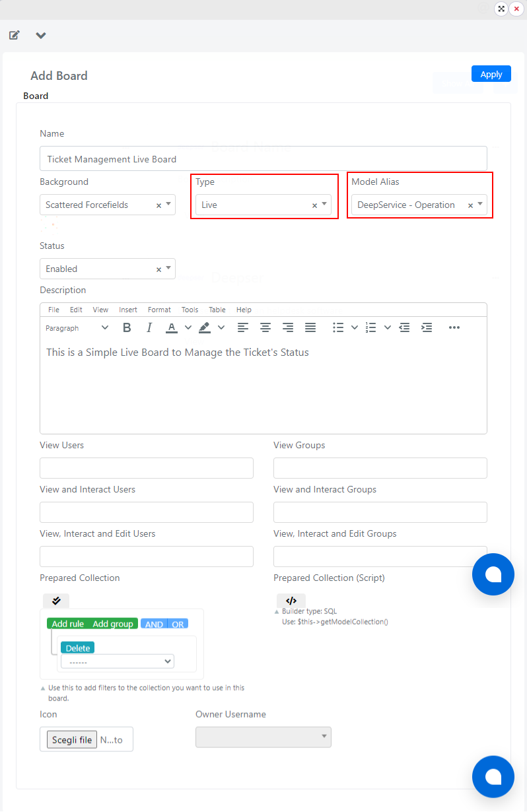Expand the chevron-down menu at top
This screenshot has height=812, width=527.
[41, 35]
